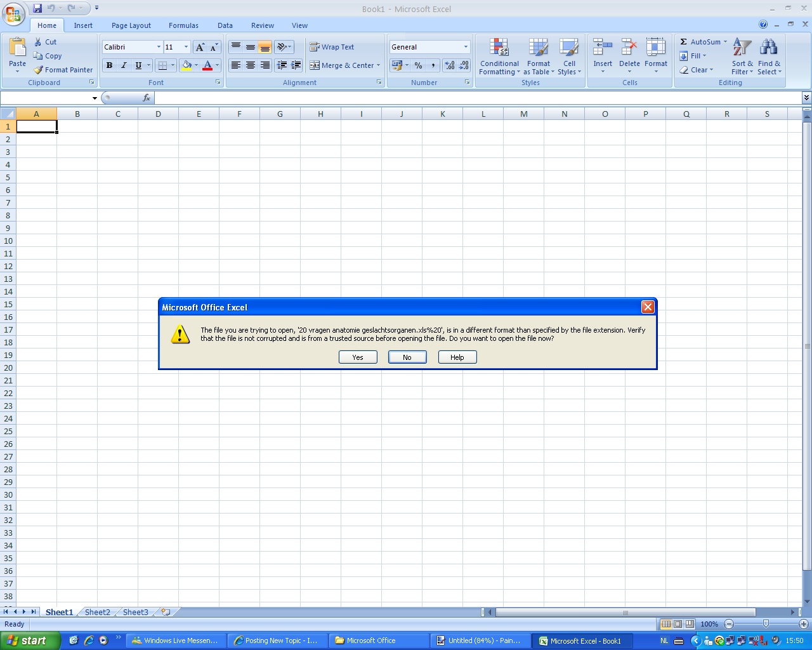Open Microsoft Office Excel Help
This screenshot has height=650, width=812.
tap(763, 25)
